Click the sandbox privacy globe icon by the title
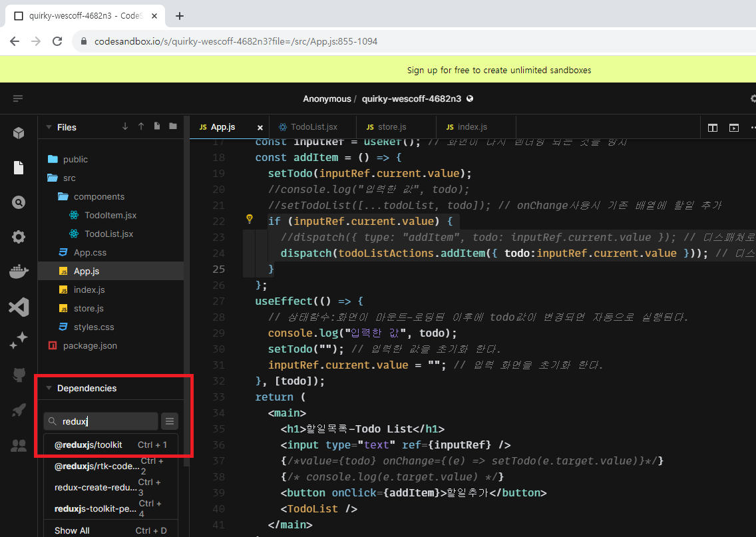 470,98
